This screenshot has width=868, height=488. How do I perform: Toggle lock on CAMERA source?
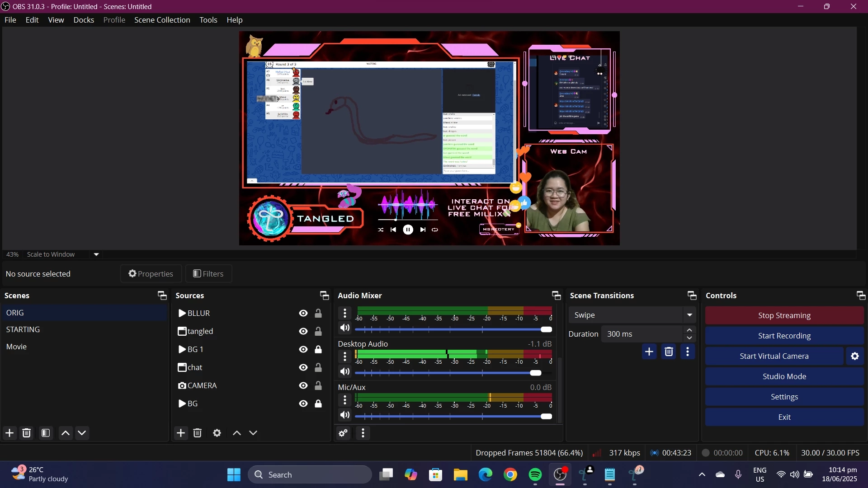pos(318,385)
